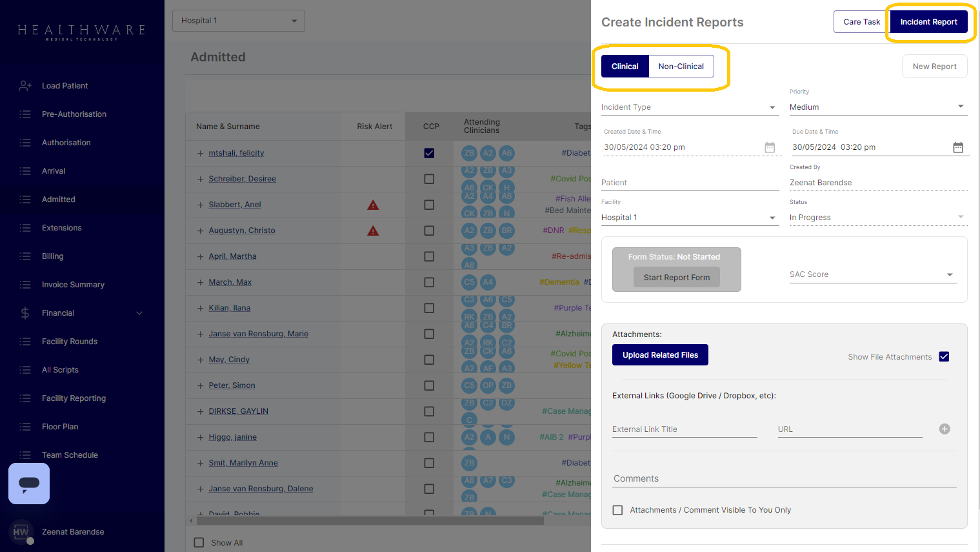Click the HW user avatar icon

pyautogui.click(x=21, y=531)
